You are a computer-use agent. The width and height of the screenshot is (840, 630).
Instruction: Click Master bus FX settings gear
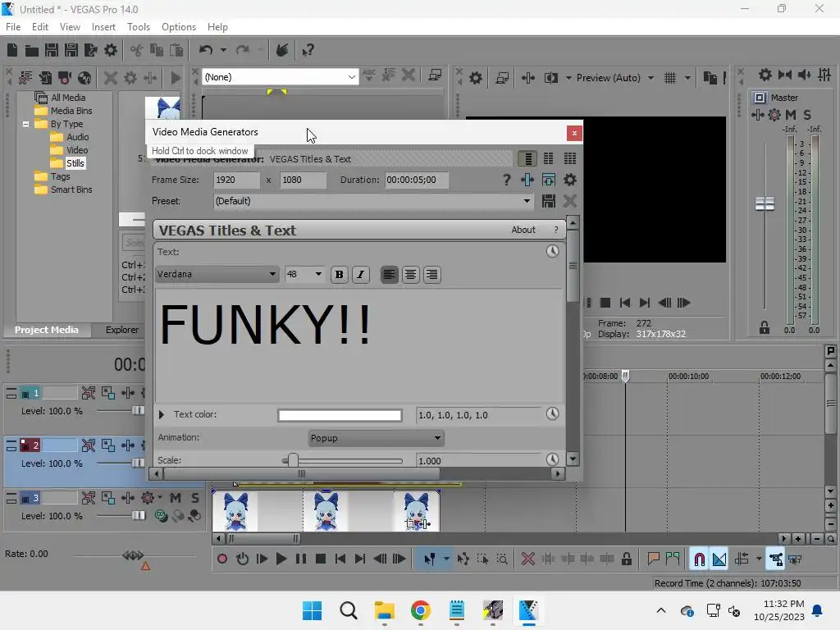click(774, 115)
